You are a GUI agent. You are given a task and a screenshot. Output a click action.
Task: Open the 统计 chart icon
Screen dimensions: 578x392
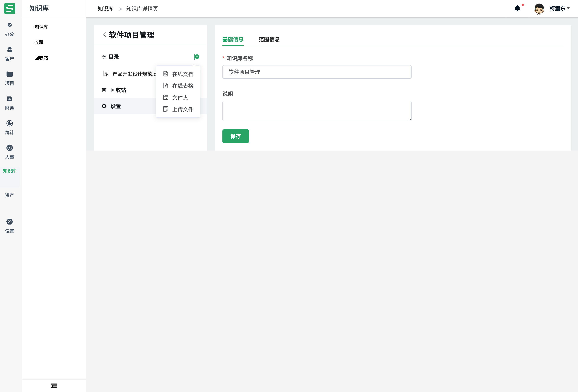(x=9, y=123)
